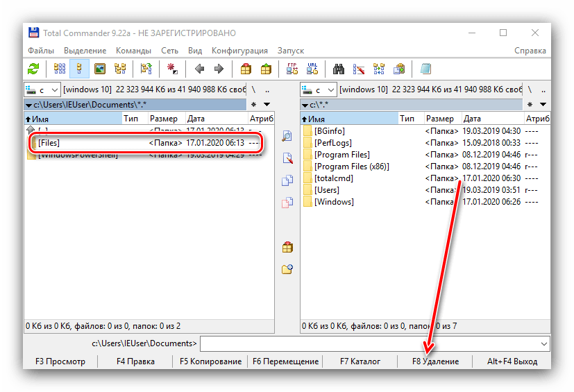Image resolution: width=574 pixels, height=392 pixels.
Task: Click the Pack files icon in middle bar
Action: point(287,247)
